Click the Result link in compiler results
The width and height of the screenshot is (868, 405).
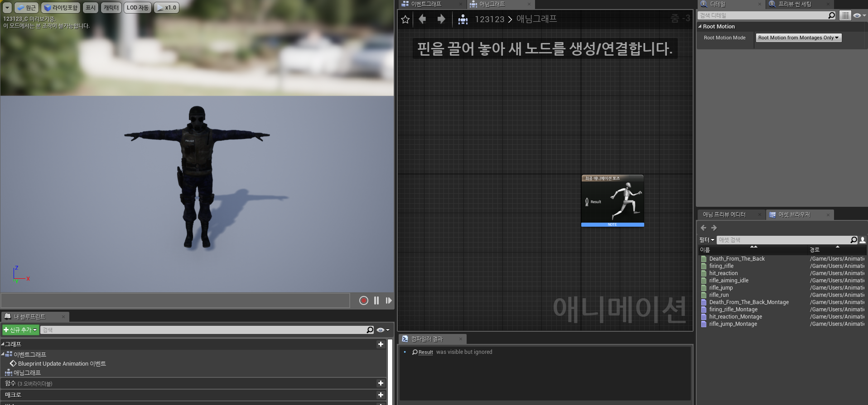click(x=425, y=352)
